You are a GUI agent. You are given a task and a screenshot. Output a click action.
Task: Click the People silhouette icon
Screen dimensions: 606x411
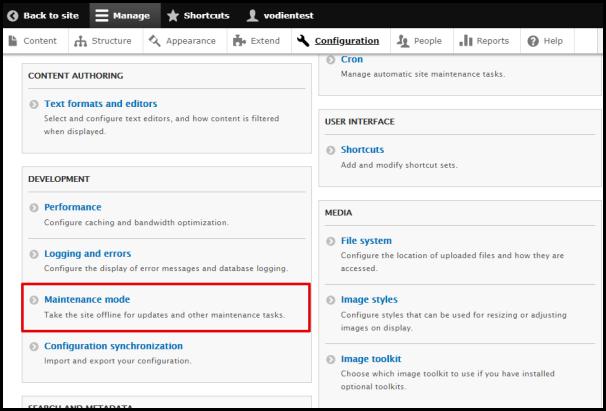point(403,41)
